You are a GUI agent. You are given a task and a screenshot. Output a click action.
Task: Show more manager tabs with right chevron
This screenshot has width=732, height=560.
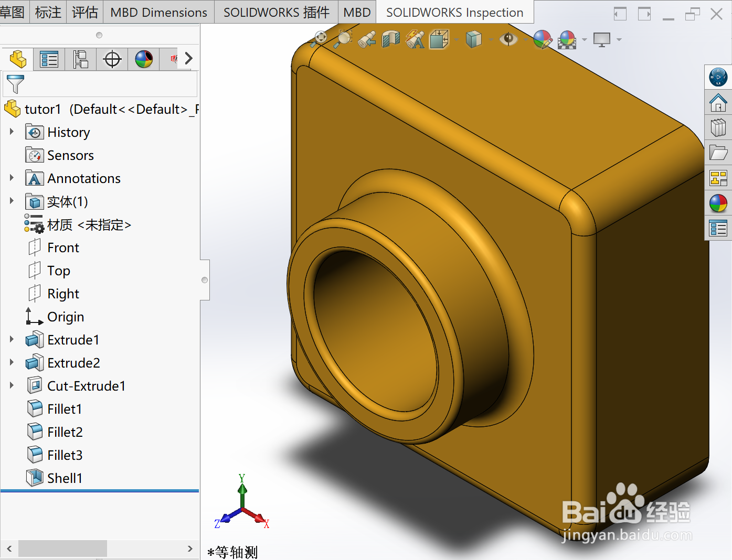coord(188,58)
